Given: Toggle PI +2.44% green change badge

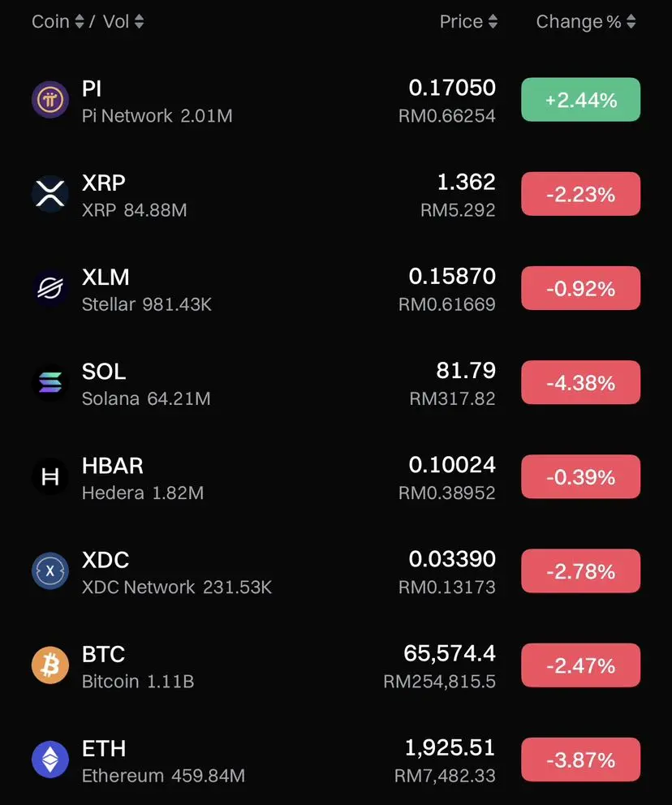Looking at the screenshot, I should pyautogui.click(x=580, y=100).
